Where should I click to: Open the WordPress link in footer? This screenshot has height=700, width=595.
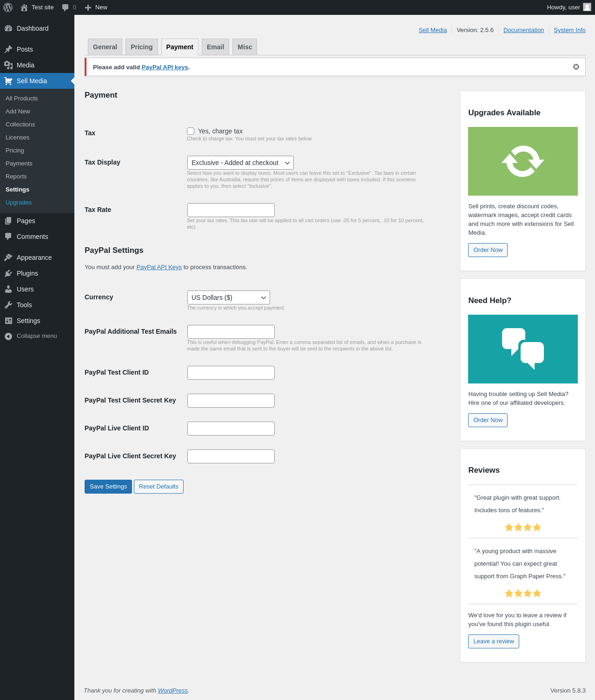click(x=173, y=691)
